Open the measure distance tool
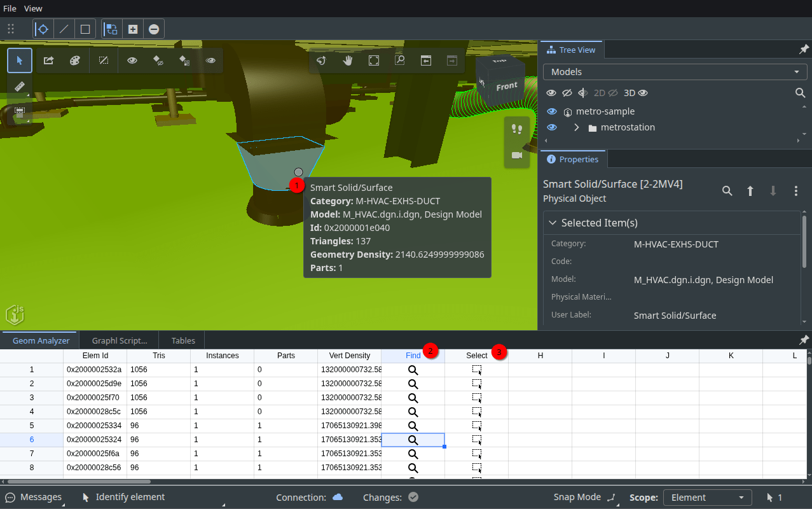The width and height of the screenshot is (812, 509). [x=20, y=86]
